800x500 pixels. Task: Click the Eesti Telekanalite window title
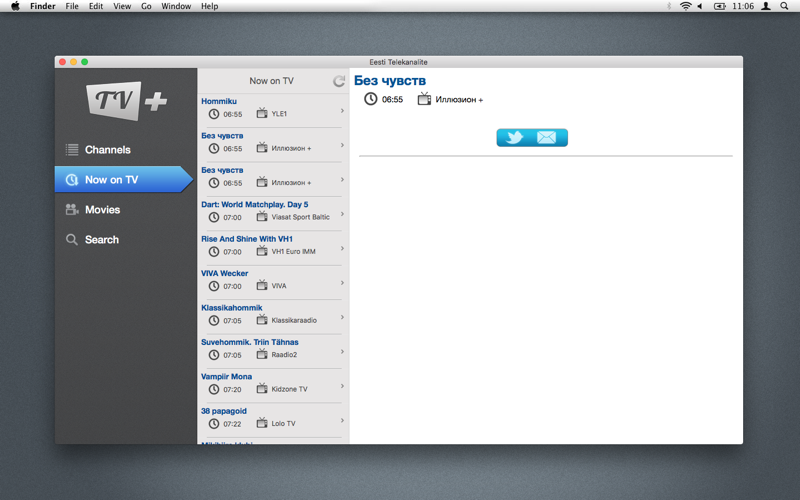398,62
